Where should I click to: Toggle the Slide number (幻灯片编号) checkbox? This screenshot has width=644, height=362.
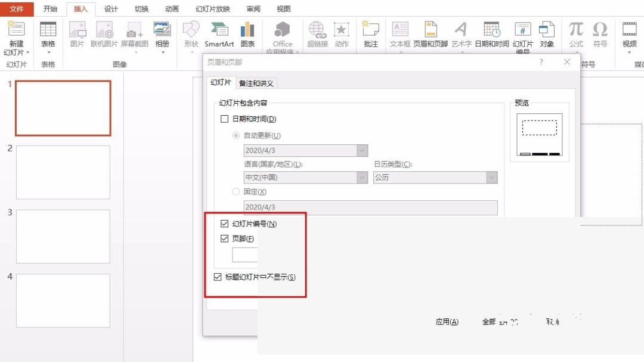pyautogui.click(x=224, y=224)
